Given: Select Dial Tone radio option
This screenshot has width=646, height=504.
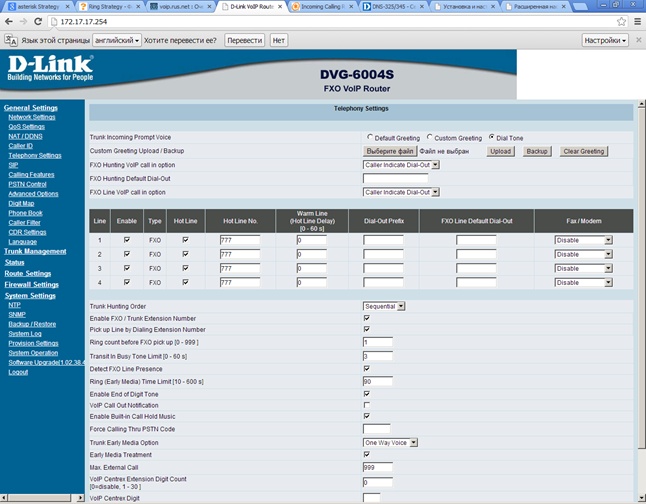Looking at the screenshot, I should [x=491, y=137].
